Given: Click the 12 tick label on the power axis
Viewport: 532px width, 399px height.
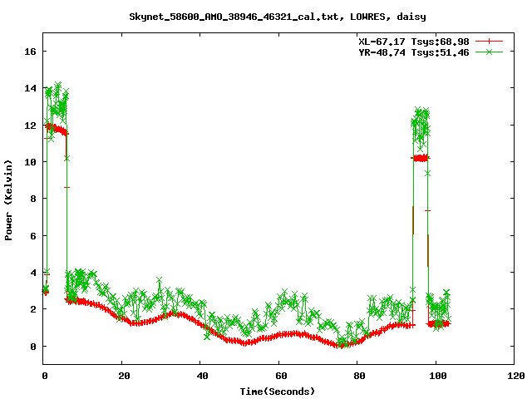Looking at the screenshot, I should pos(30,126).
